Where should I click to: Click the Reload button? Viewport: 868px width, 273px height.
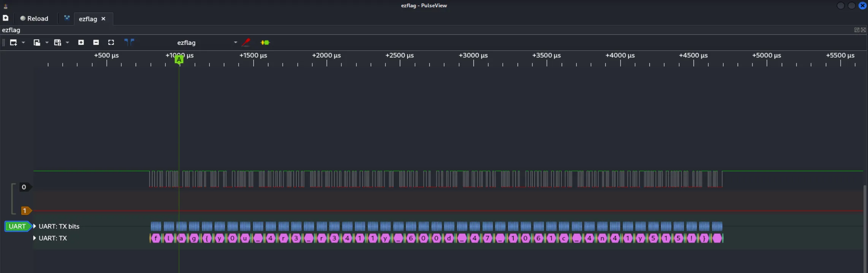pyautogui.click(x=34, y=18)
